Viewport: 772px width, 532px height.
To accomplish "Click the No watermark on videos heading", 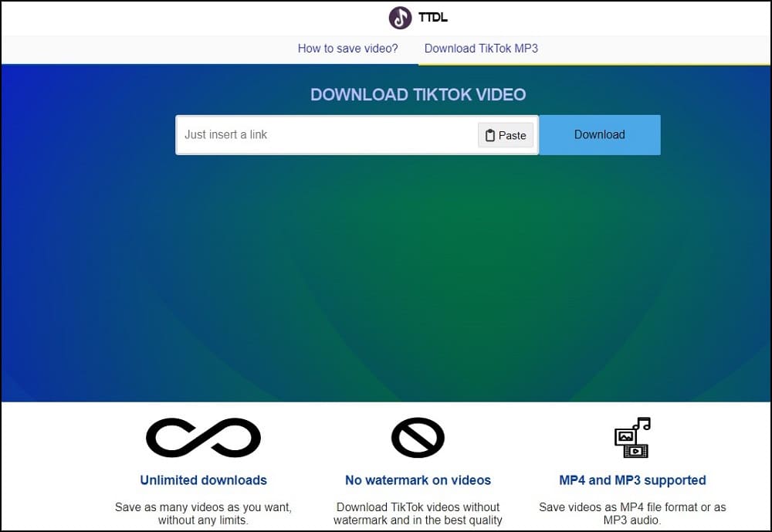I will click(418, 479).
